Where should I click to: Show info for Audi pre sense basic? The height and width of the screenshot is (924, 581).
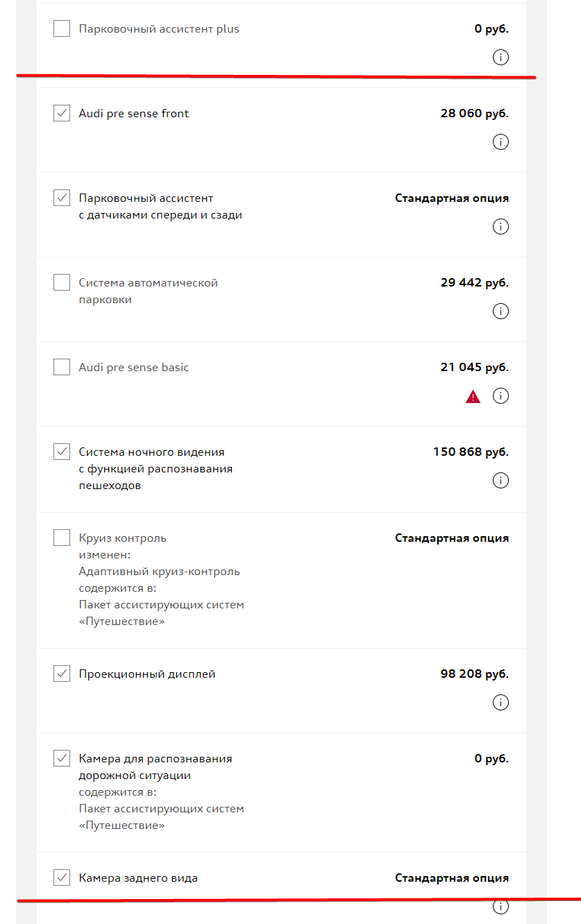[x=500, y=396]
